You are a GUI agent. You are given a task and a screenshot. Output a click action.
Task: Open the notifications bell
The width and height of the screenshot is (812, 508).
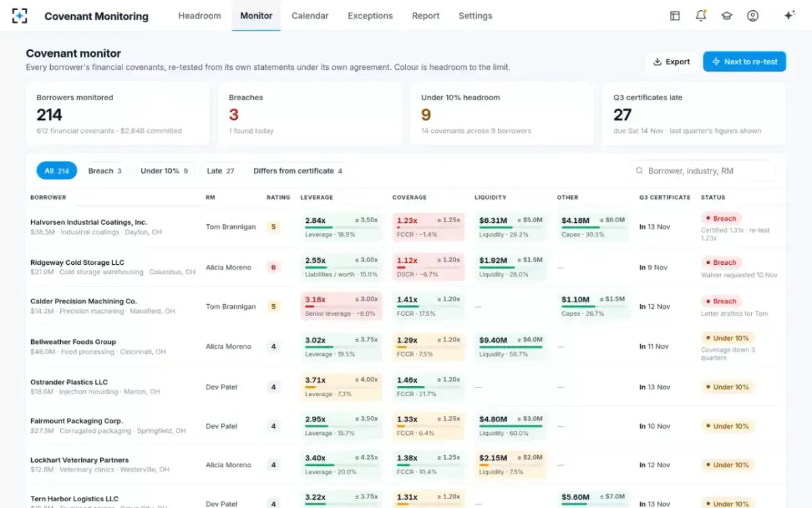click(701, 16)
